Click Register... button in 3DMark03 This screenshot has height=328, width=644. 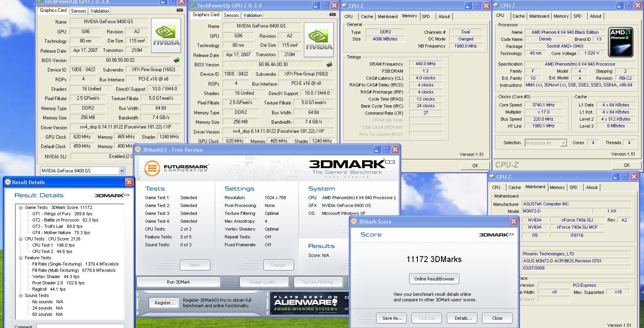point(165,303)
